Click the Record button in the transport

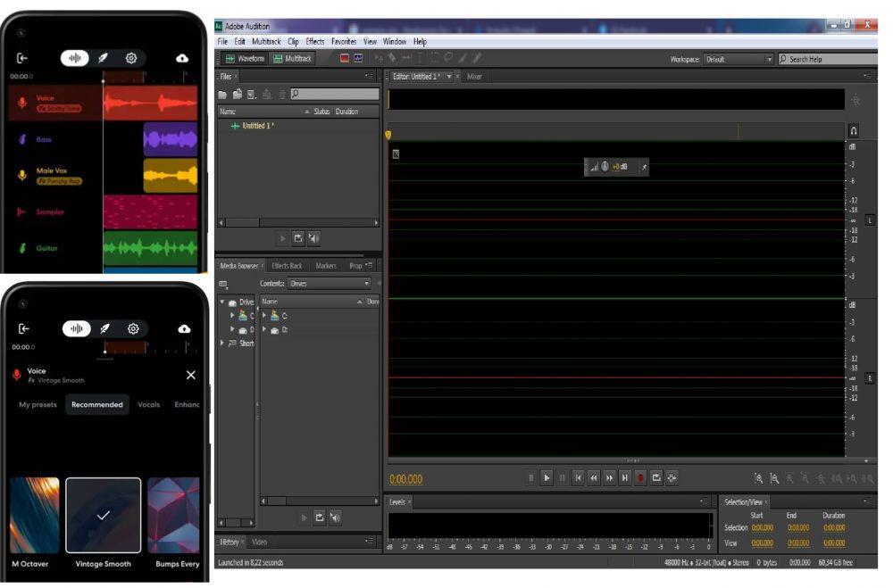click(640, 478)
